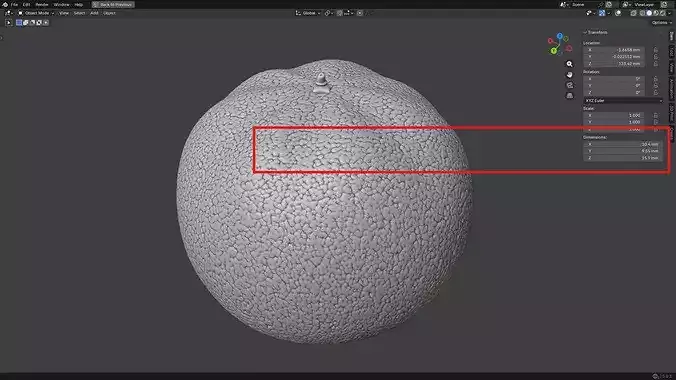Choose the Set new selection mode icon
This screenshot has height=380, width=676.
pos(19,22)
